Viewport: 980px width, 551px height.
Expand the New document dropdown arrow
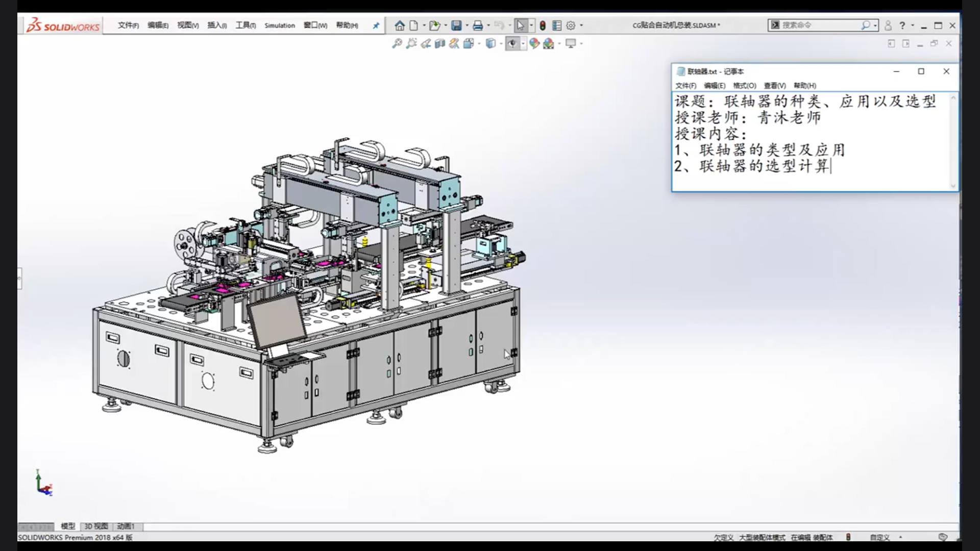424,25
